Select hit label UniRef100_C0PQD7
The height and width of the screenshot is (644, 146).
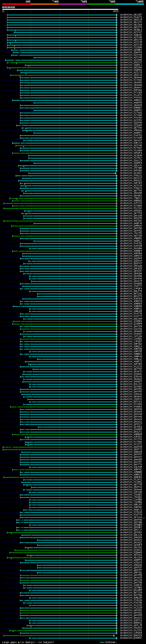(x=131, y=342)
